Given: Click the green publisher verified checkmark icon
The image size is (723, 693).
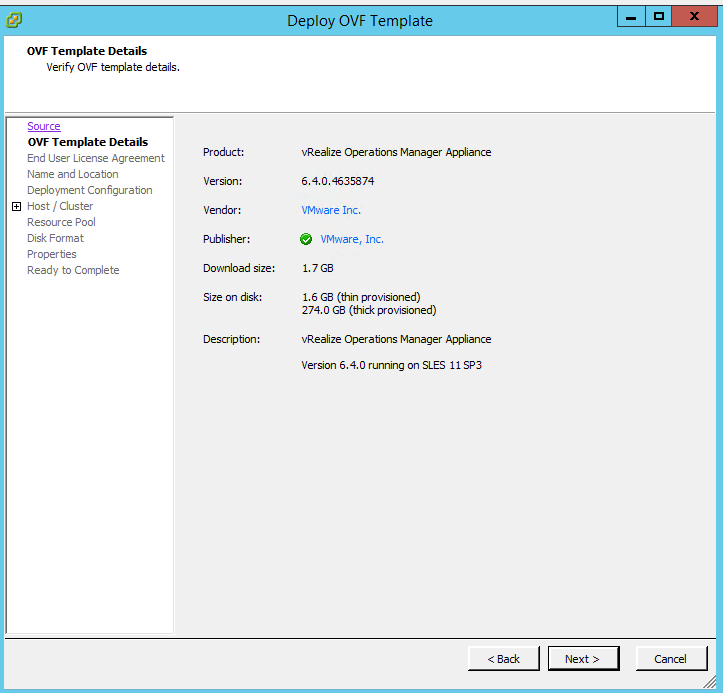Looking at the screenshot, I should 306,240.
